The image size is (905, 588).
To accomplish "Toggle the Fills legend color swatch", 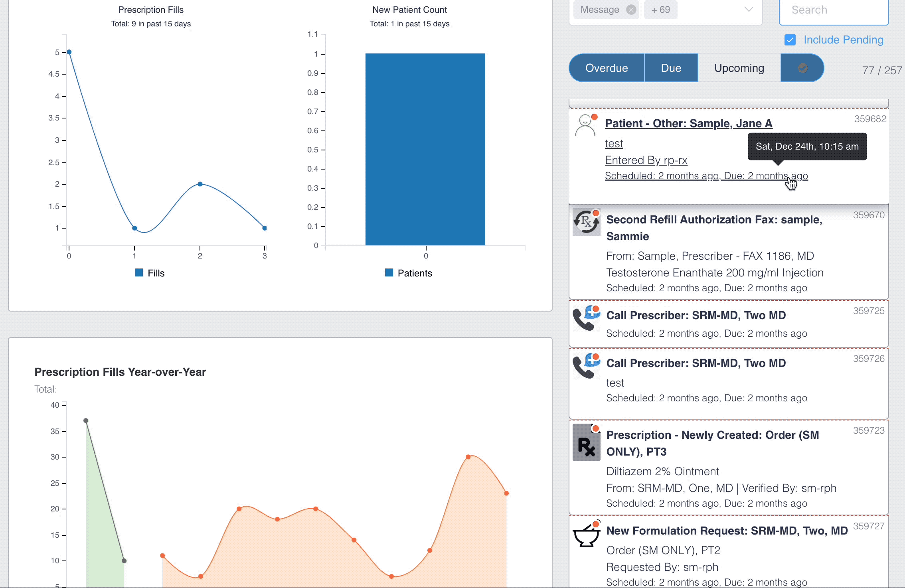I will coord(139,272).
